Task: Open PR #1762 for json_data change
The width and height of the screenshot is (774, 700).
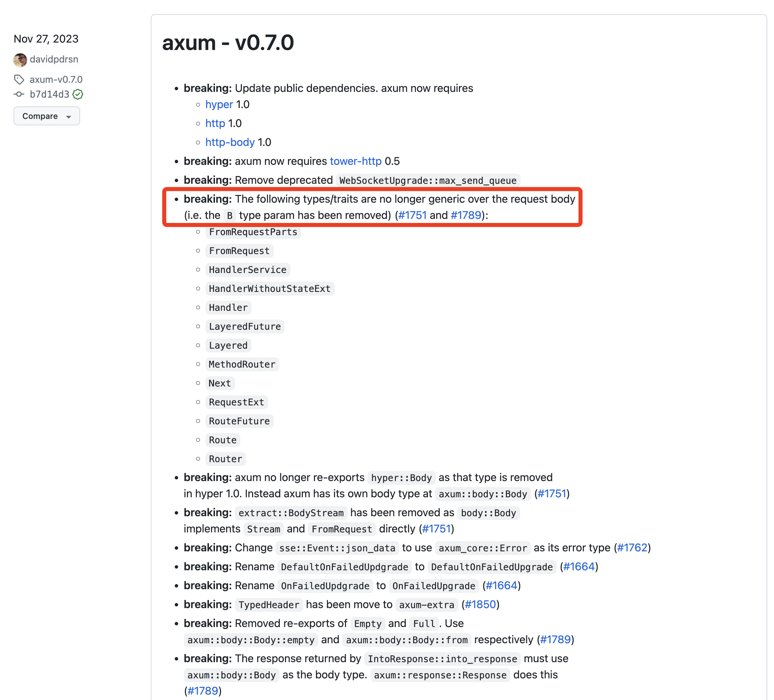Action: tap(632, 547)
